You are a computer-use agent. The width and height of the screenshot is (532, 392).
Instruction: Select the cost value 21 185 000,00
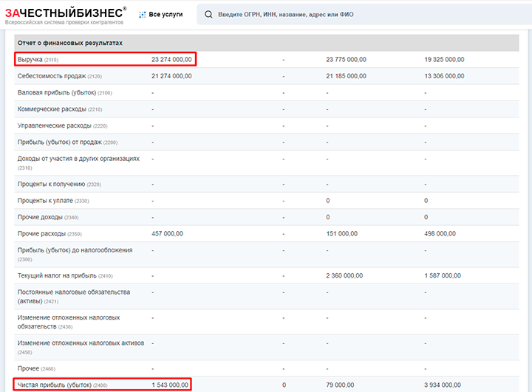coord(346,76)
